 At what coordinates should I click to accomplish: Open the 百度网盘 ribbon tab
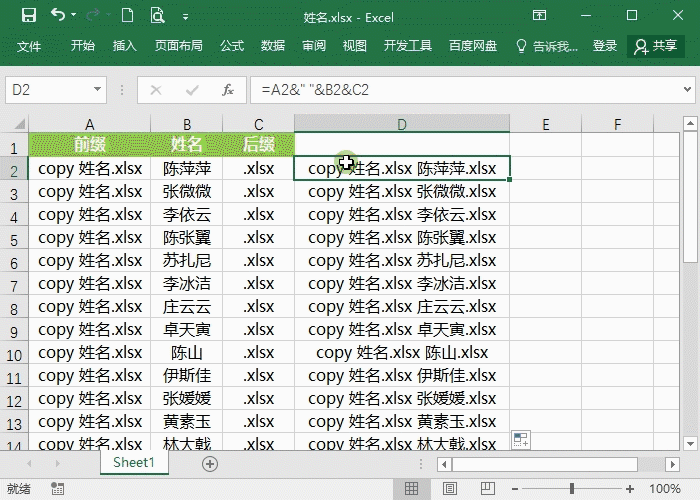point(473,46)
